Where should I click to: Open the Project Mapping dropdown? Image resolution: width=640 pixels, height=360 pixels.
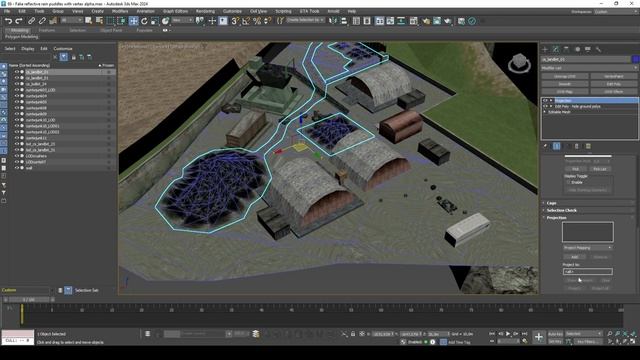(x=587, y=248)
